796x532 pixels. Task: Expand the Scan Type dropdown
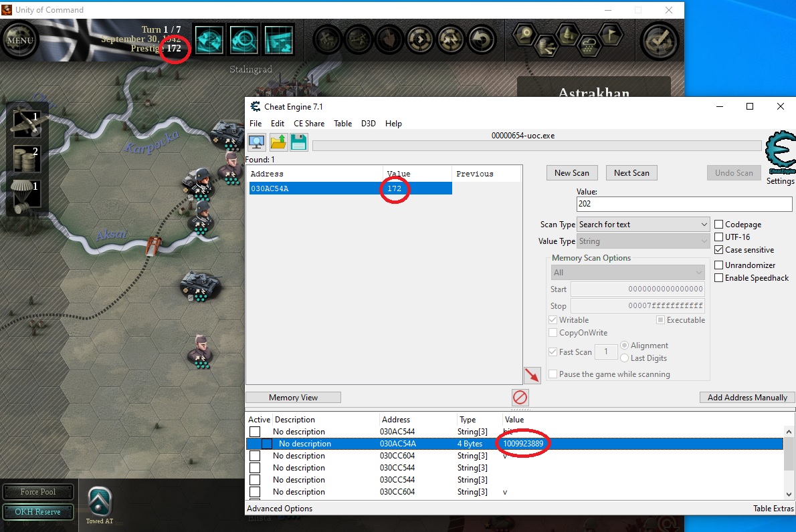coord(643,225)
